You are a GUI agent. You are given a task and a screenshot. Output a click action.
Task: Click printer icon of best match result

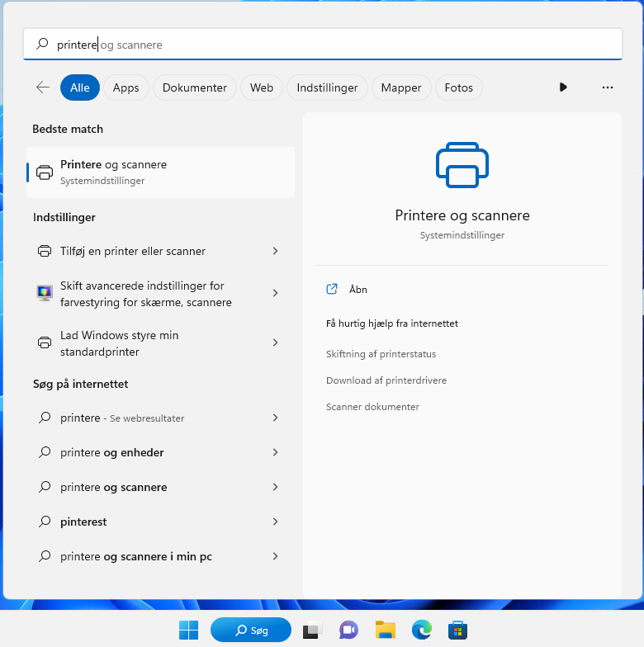click(x=45, y=172)
